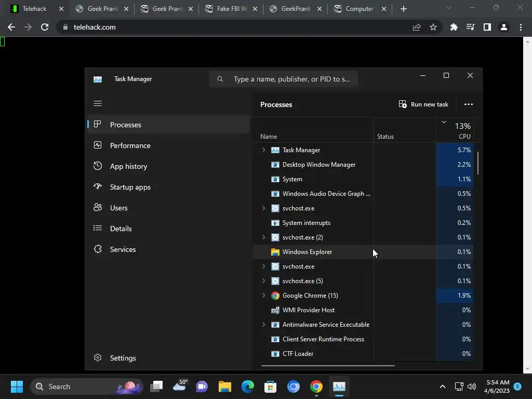The image size is (532, 399).
Task: Click the Task Manager search field
Action: click(284, 79)
